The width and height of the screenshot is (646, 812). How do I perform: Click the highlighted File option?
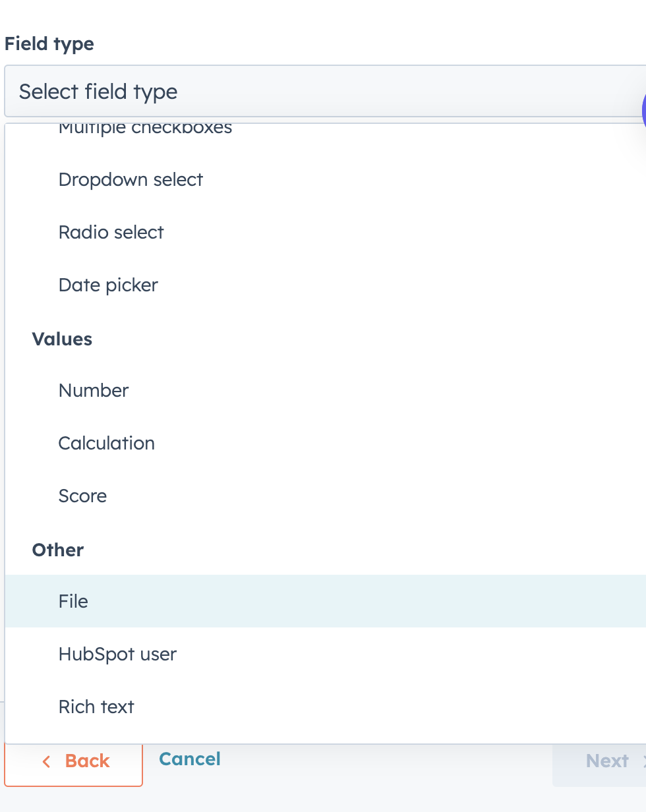(x=73, y=601)
